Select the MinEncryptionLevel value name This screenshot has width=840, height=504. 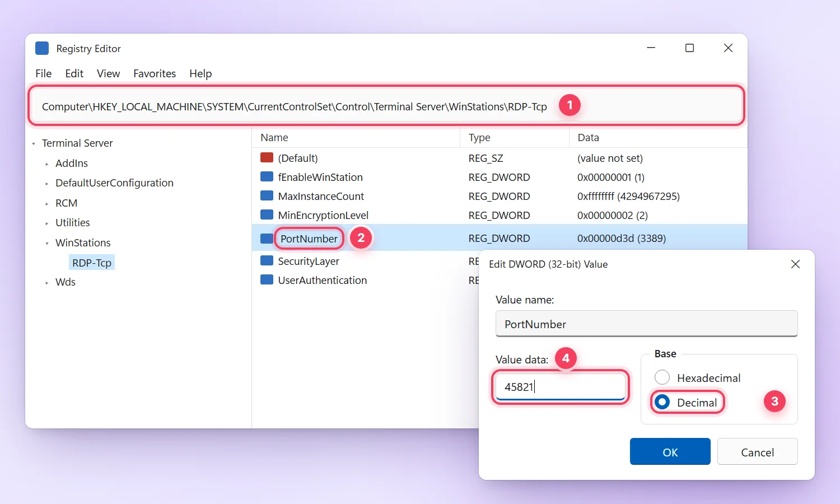[323, 215]
